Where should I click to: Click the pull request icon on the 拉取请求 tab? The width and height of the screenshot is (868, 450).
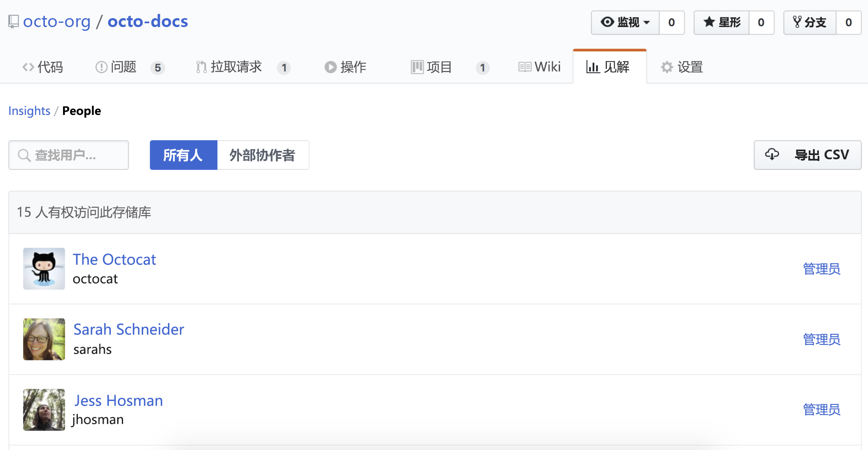click(x=201, y=67)
